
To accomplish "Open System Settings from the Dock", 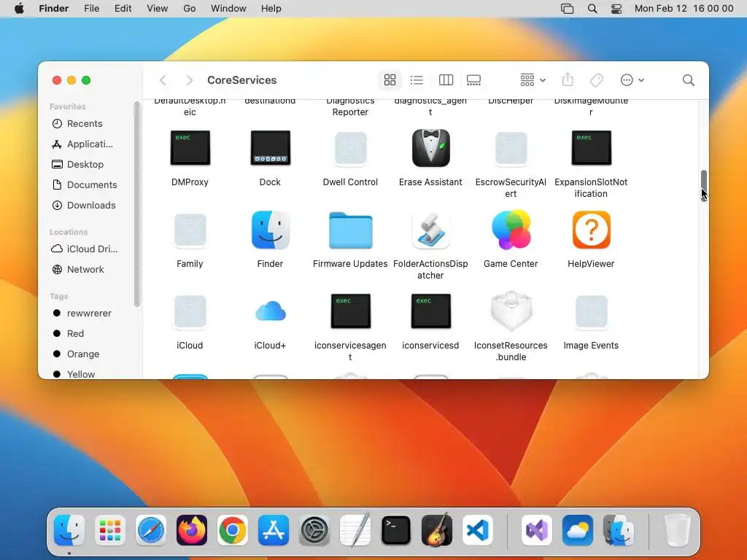I will pyautogui.click(x=314, y=530).
